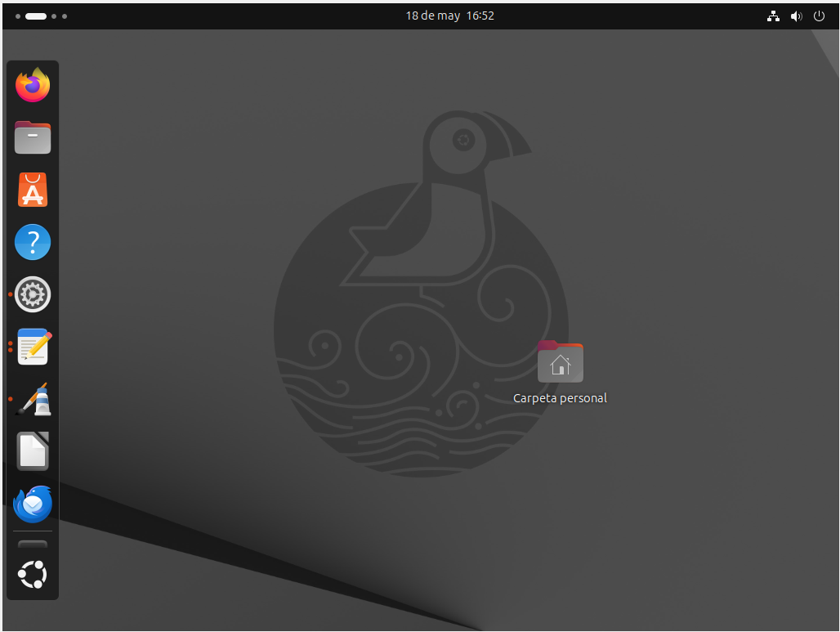Launch the Files manager in dock

tap(33, 137)
